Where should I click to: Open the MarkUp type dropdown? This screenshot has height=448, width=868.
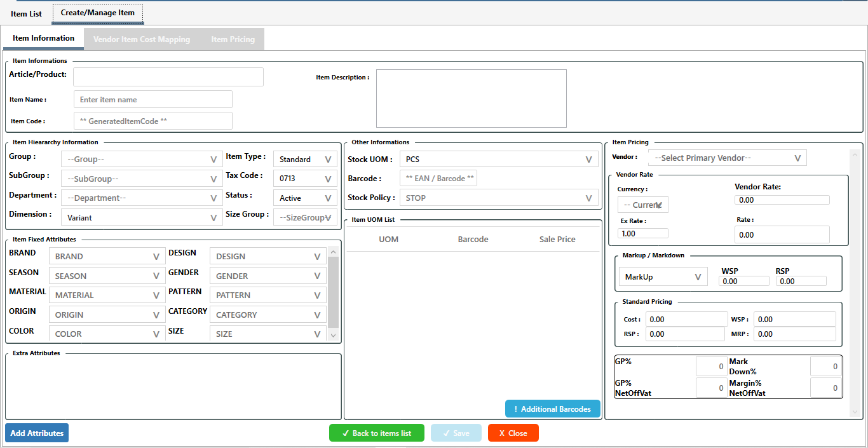point(662,277)
